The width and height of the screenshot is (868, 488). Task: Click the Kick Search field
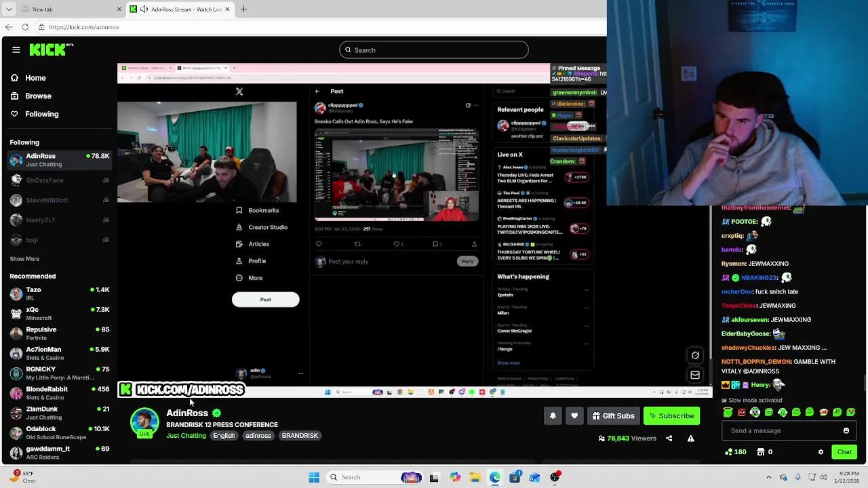click(x=434, y=50)
